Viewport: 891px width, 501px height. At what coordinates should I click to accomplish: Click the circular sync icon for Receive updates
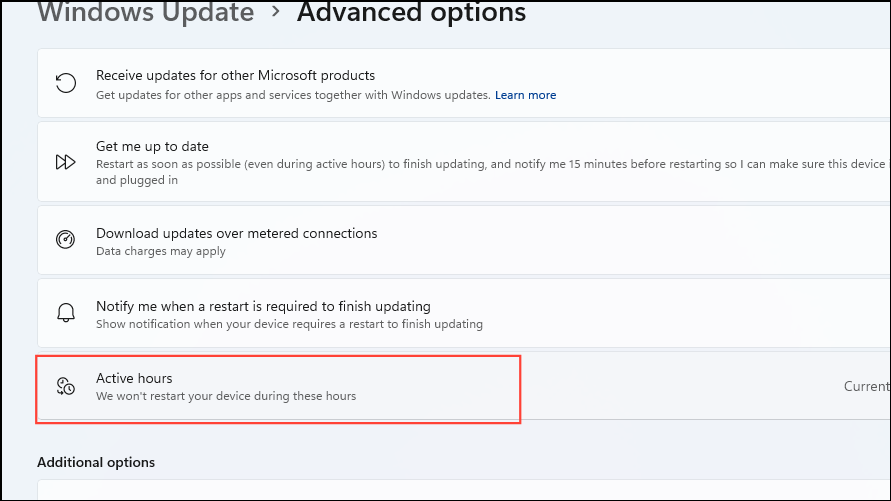coord(66,84)
